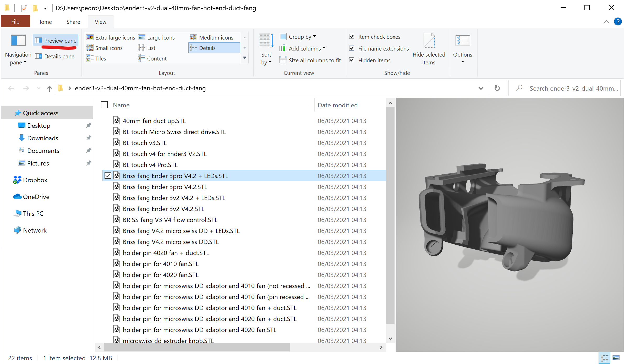The image size is (624, 364).
Task: Switch to the Home ribbon tab
Action: [45, 22]
